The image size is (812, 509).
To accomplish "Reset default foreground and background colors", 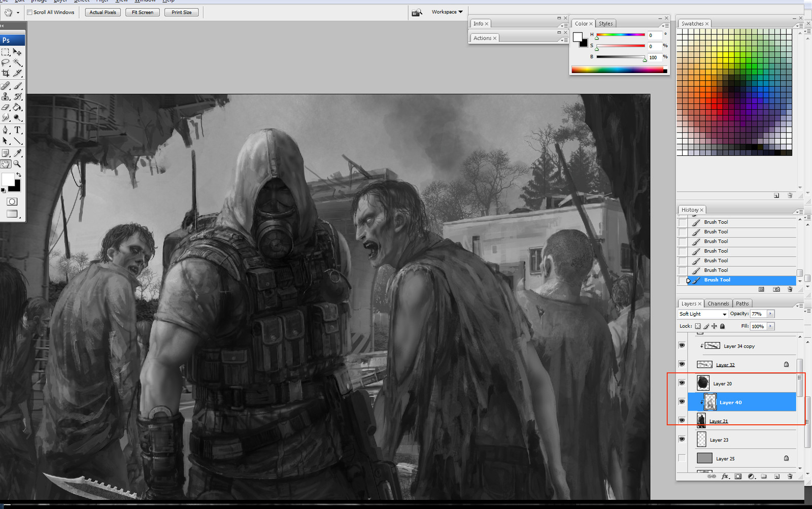I will tap(4, 190).
